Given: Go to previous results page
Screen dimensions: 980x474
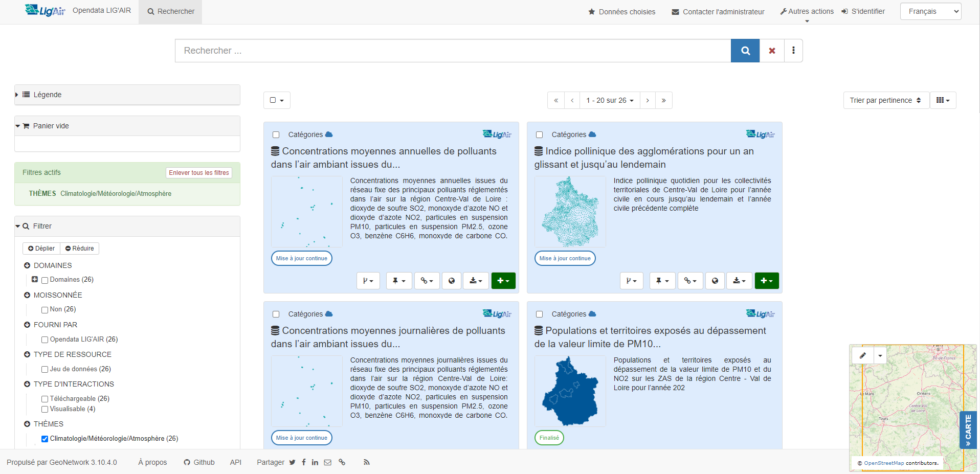Looking at the screenshot, I should tap(572, 100).
